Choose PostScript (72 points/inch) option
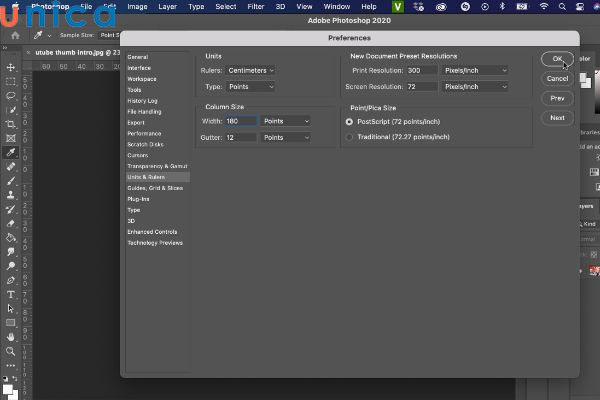 (x=349, y=121)
